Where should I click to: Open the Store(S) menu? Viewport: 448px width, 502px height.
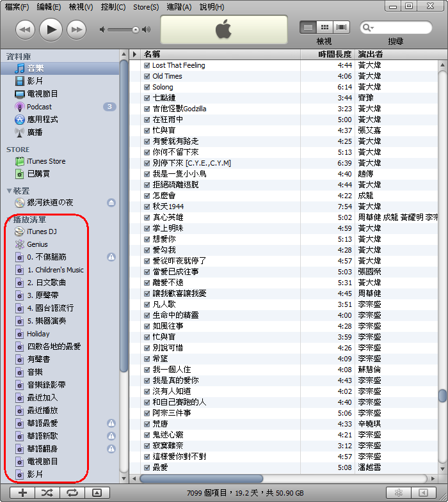coord(146,7)
